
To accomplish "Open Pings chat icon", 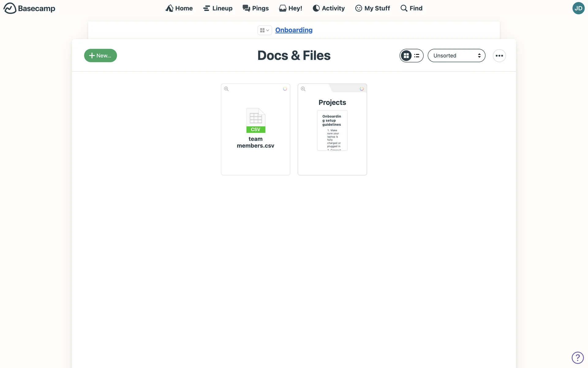I will 246,8.
